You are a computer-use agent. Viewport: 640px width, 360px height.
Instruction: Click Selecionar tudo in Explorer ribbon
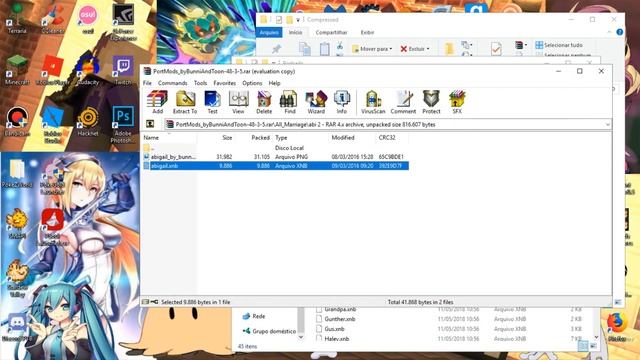pos(559,45)
